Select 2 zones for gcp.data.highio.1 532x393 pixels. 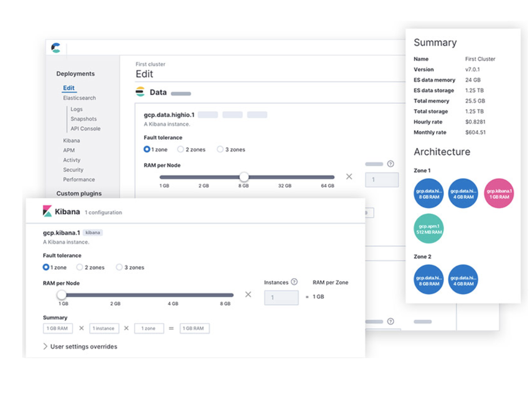point(180,149)
